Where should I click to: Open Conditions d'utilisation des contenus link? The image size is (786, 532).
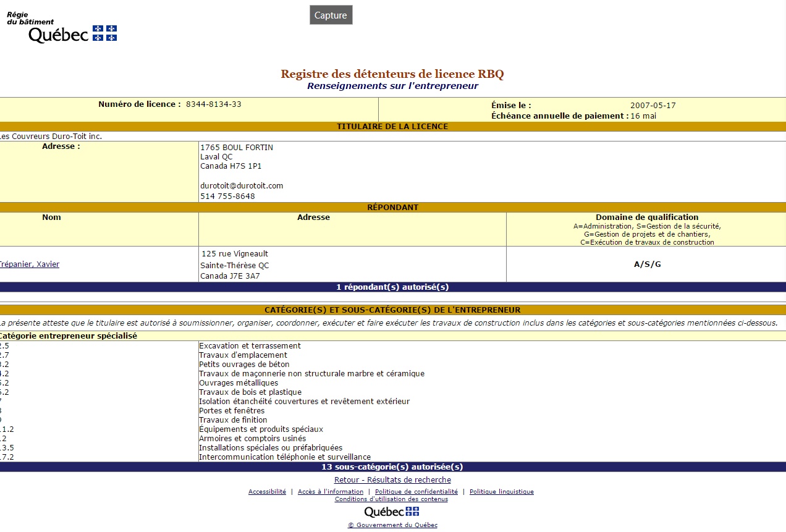tap(391, 499)
